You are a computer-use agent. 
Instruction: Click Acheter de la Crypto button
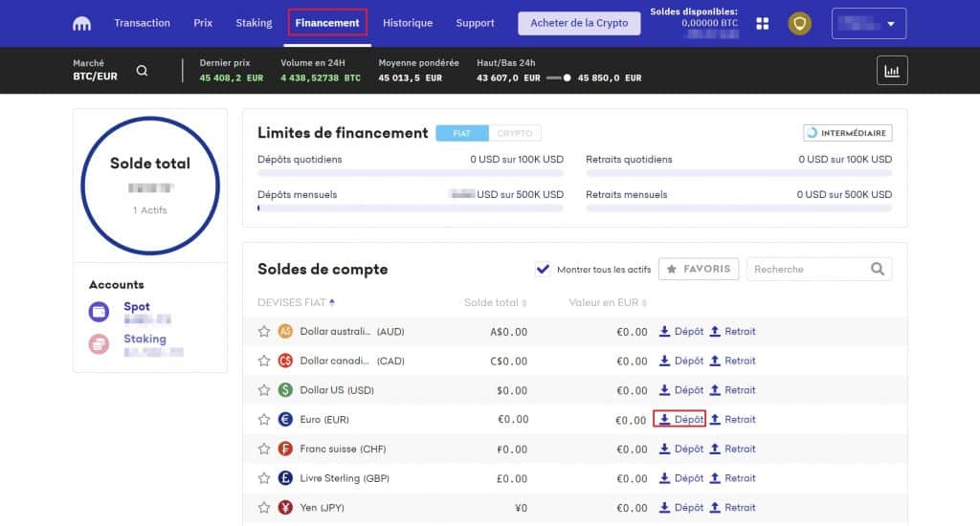pyautogui.click(x=579, y=23)
